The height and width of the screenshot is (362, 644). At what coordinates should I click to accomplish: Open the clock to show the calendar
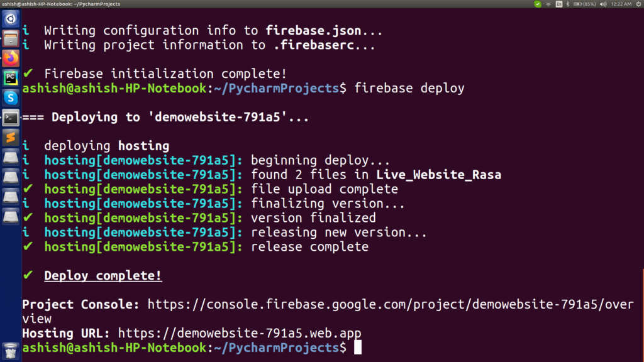620,4
